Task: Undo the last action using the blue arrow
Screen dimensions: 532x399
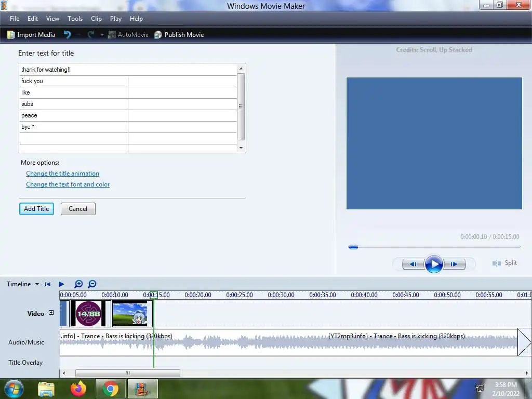Action: point(67,35)
